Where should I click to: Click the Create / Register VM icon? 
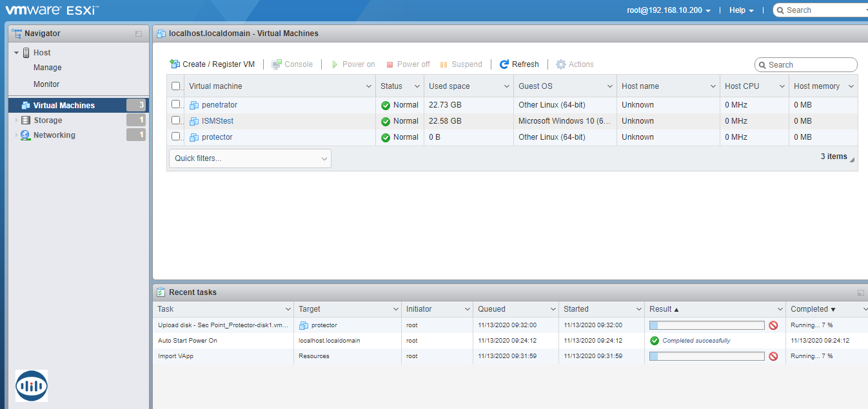tap(174, 64)
